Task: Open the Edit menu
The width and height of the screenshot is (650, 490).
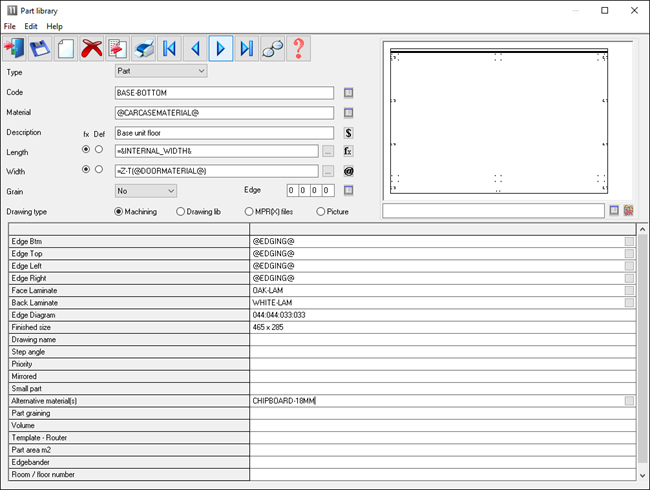Action: 31,26
